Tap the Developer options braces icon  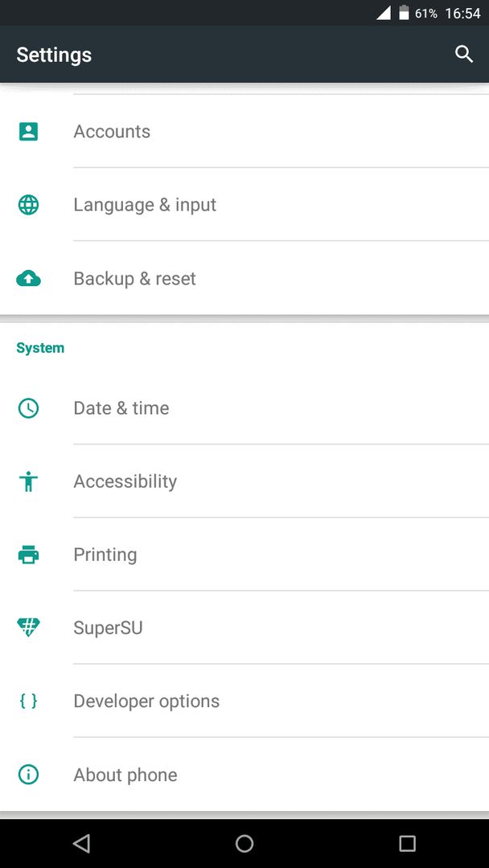click(x=29, y=701)
